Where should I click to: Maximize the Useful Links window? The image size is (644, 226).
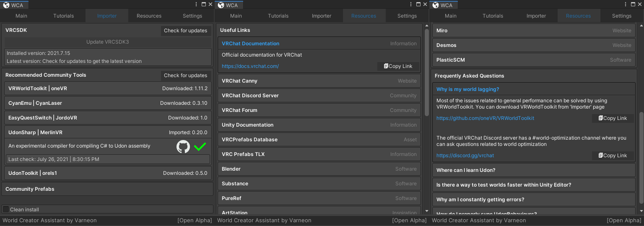click(418, 4)
